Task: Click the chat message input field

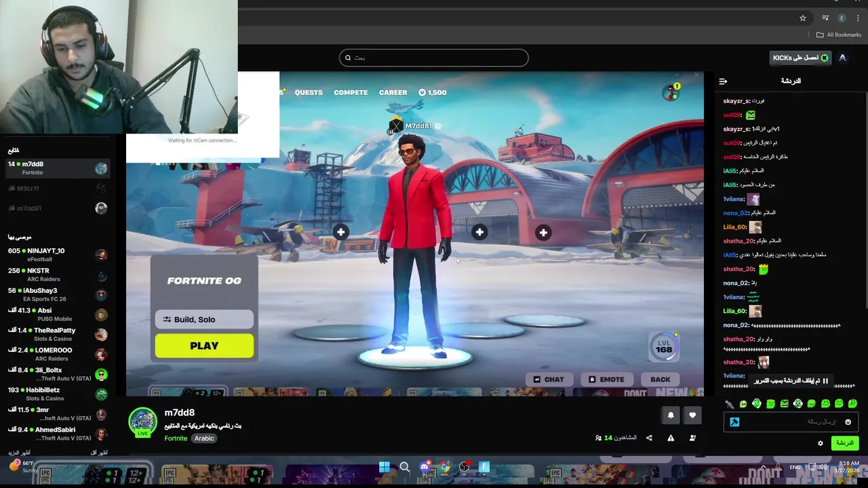Action: click(x=790, y=422)
